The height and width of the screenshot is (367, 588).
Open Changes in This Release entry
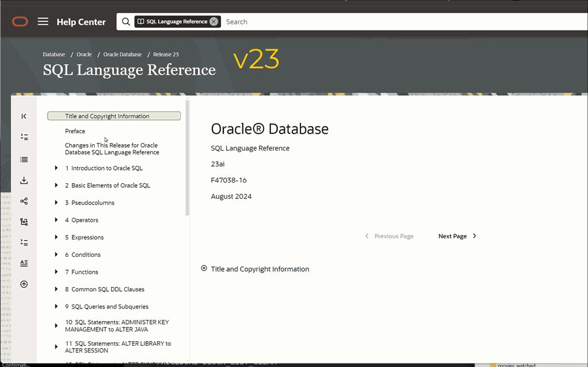click(x=112, y=149)
